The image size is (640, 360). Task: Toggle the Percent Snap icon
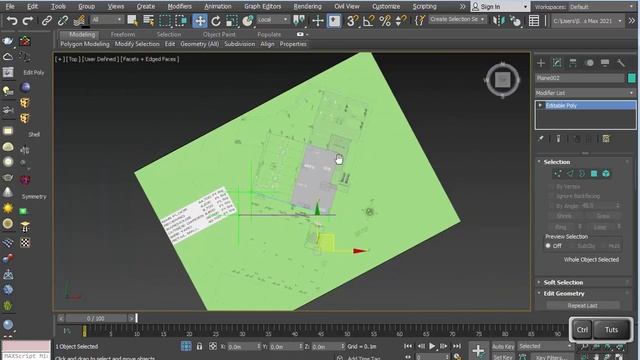[x=384, y=21]
